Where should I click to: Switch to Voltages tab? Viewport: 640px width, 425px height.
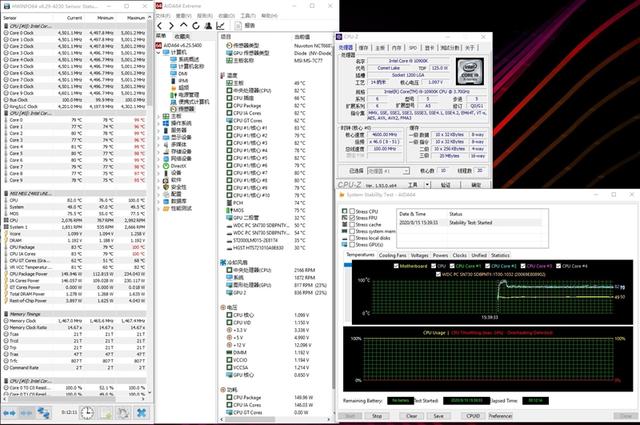419,255
